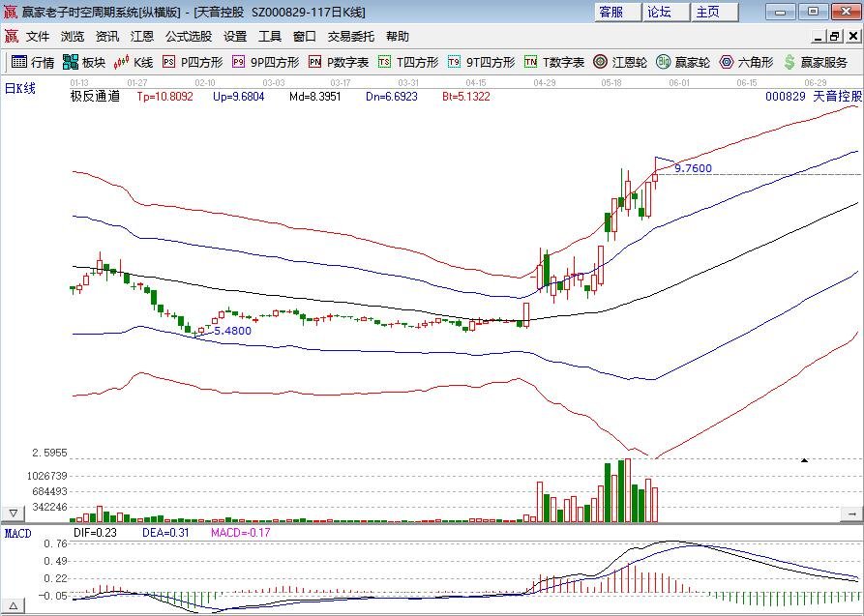The image size is (864, 616).
Task: Click the black triangle marker on volume panel
Action: [x=804, y=459]
